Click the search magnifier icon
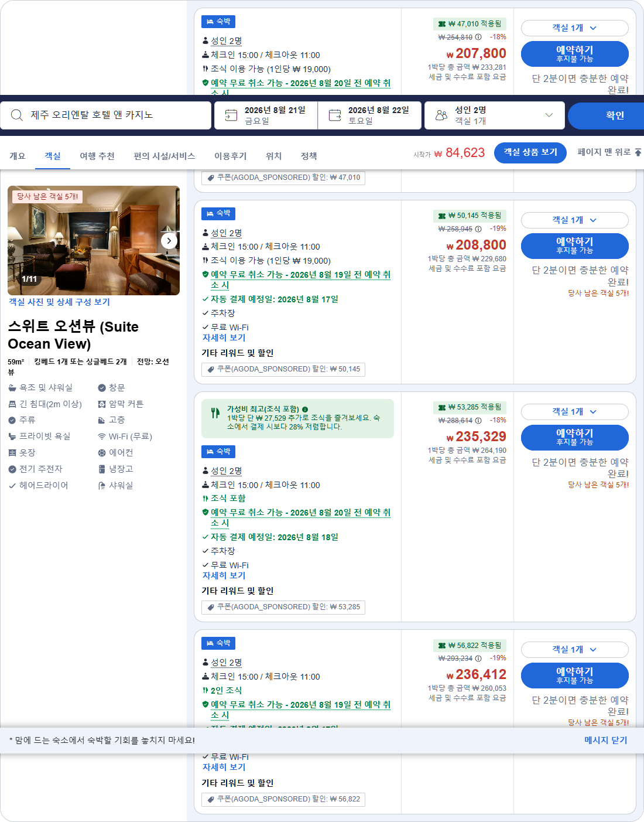 pyautogui.click(x=17, y=115)
